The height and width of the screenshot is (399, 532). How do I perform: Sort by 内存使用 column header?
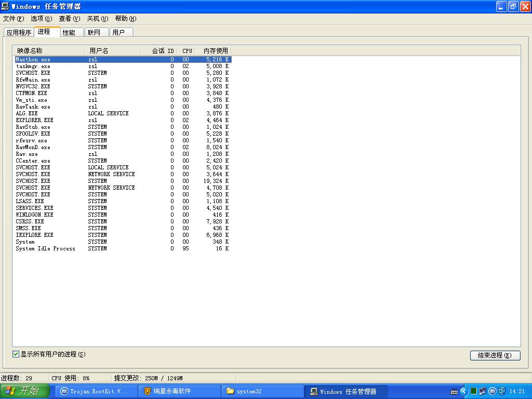213,50
